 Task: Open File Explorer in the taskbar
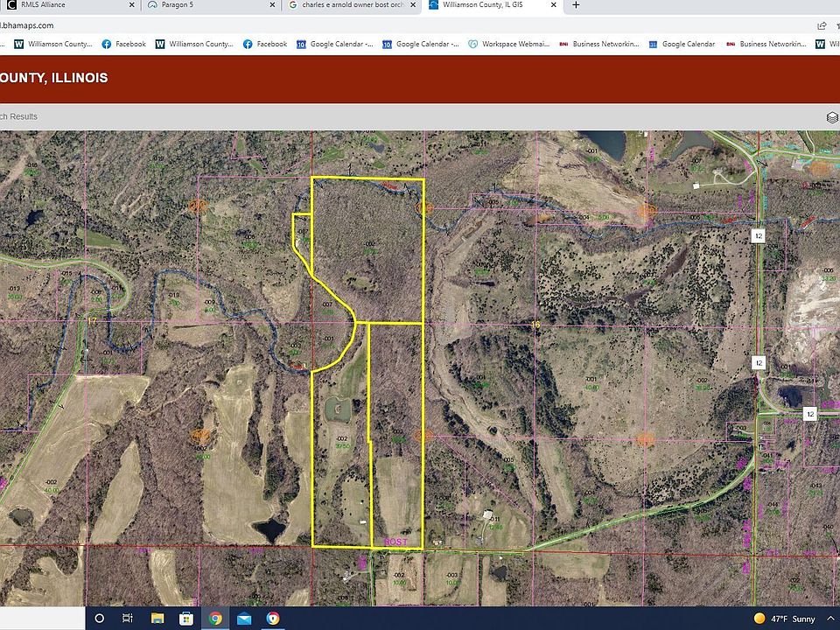tap(157, 618)
